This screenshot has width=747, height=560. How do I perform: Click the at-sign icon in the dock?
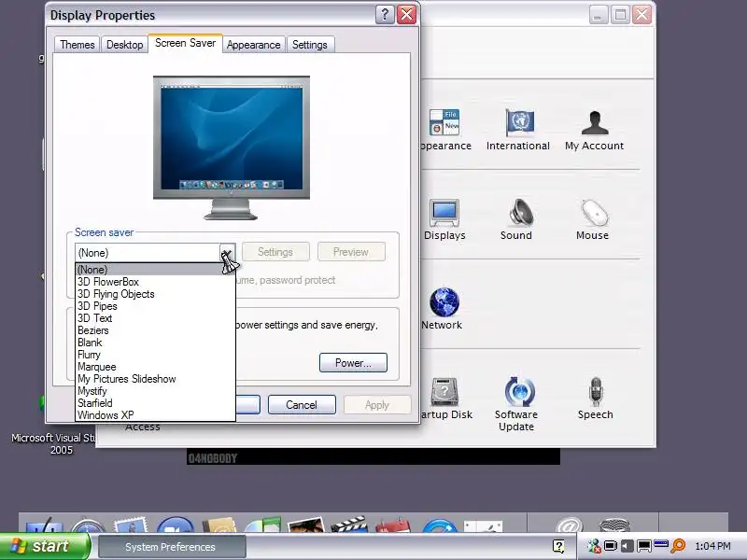pos(569,525)
